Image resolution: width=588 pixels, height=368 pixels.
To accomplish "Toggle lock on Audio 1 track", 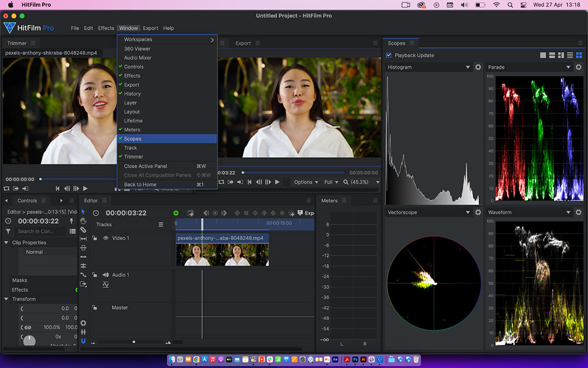I will tap(95, 275).
